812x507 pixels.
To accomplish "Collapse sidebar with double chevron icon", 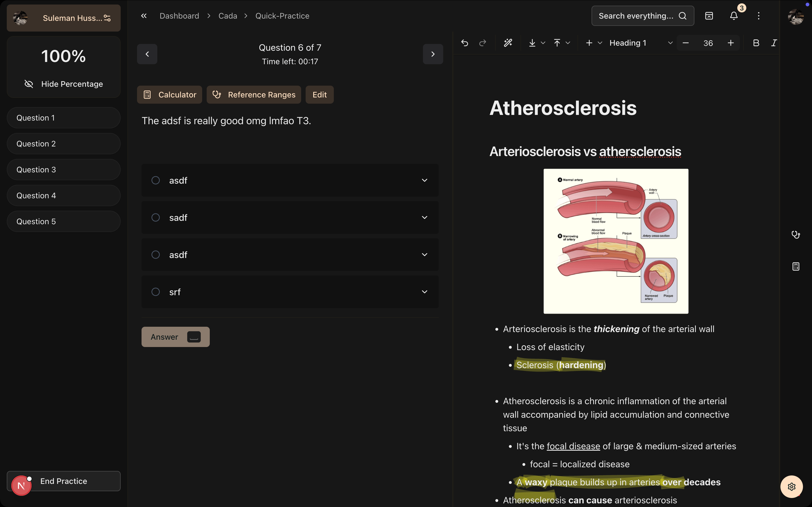I will pyautogui.click(x=144, y=16).
